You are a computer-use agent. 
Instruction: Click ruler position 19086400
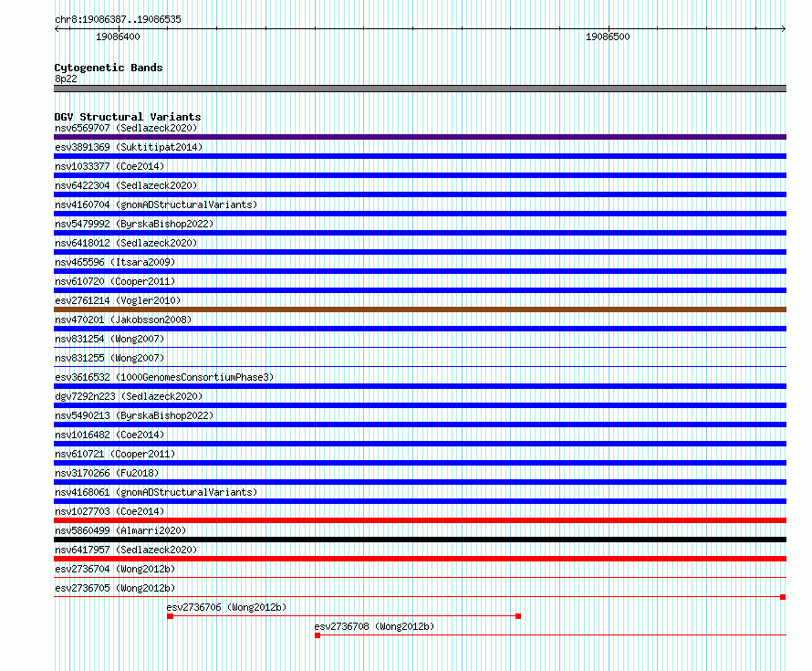[x=118, y=37]
